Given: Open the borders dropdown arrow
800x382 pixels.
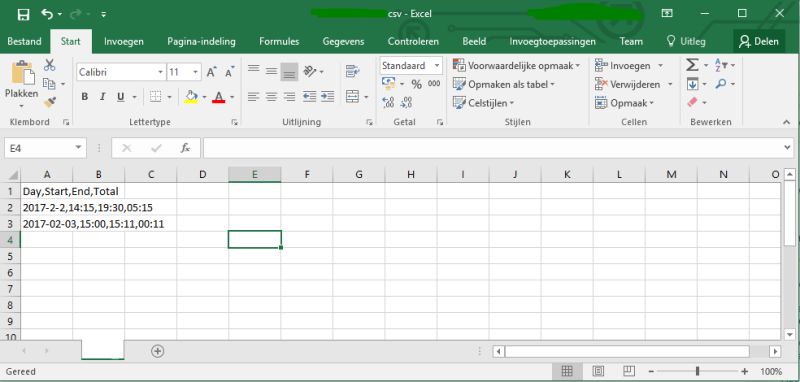Looking at the screenshot, I should 169,97.
